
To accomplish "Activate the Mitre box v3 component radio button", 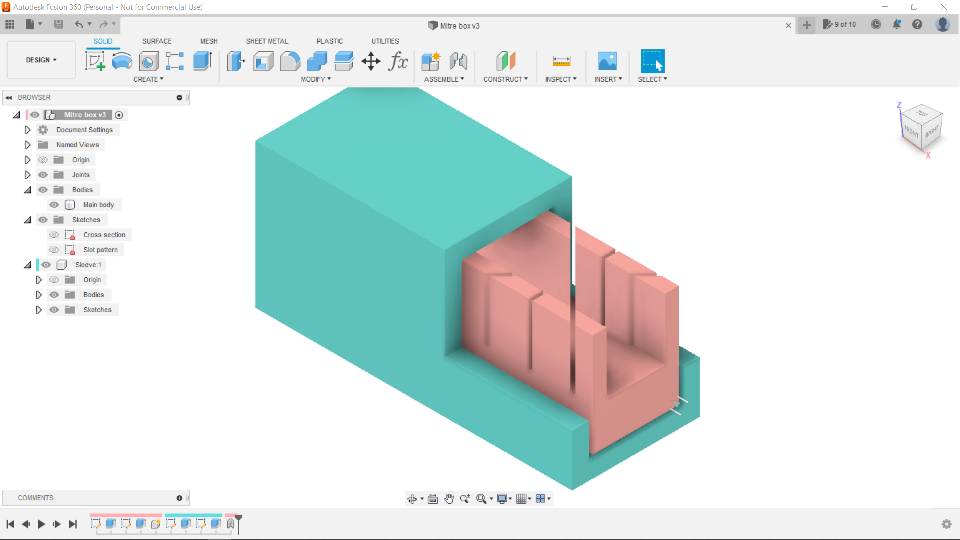I will pyautogui.click(x=119, y=115).
